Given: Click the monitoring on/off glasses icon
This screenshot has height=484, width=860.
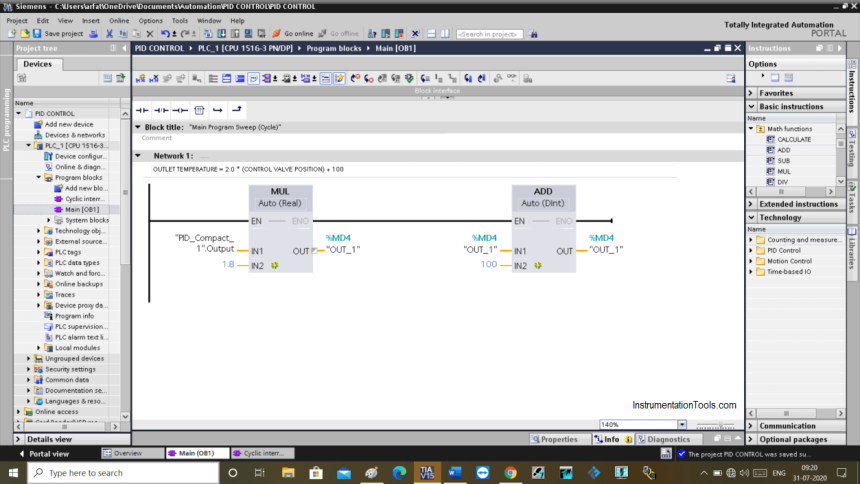Looking at the screenshot, I should (511, 78).
